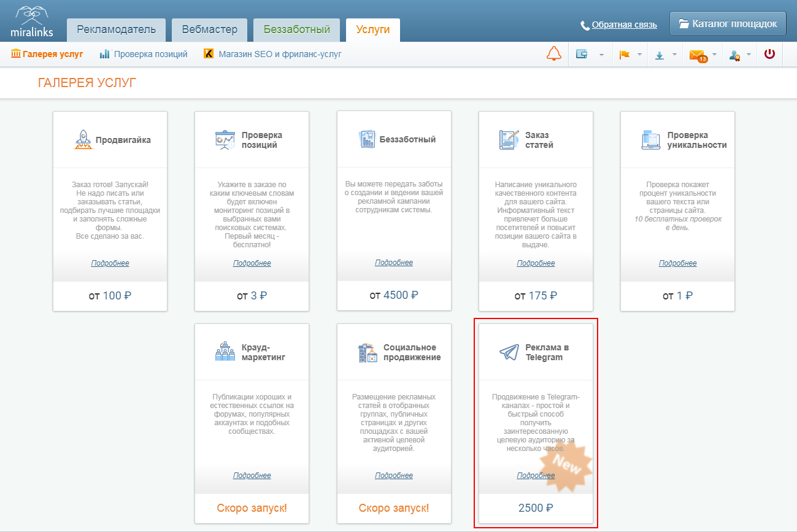Open the notifications bell

tap(554, 54)
